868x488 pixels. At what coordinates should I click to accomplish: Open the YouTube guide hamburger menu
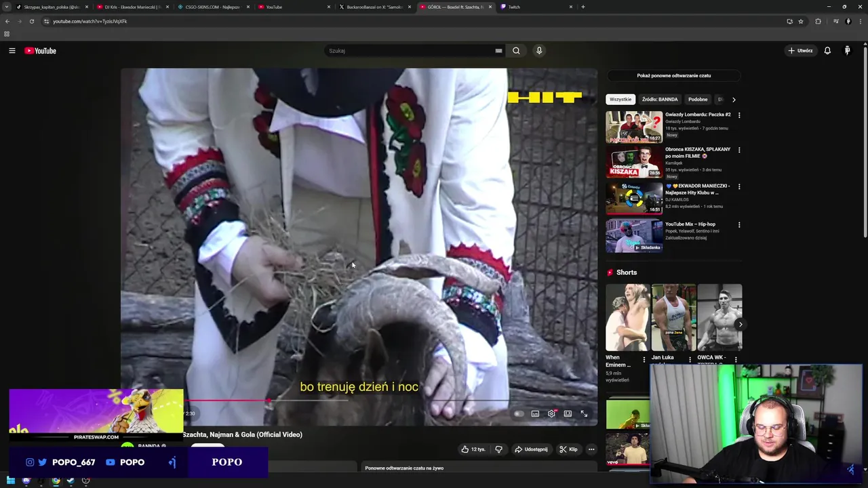(12, 51)
